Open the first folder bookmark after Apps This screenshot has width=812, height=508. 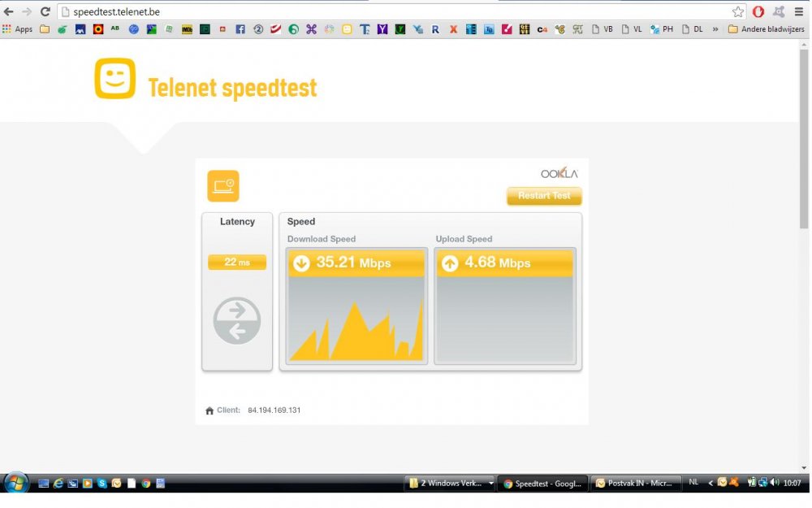pyautogui.click(x=45, y=29)
